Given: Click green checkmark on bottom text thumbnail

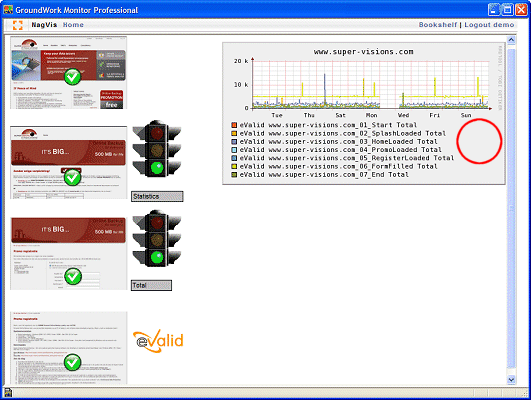Looking at the screenshot, I should coord(72,362).
